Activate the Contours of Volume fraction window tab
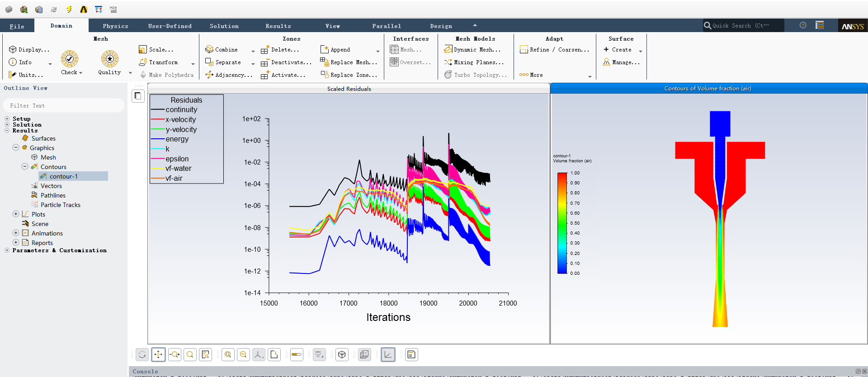The image size is (868, 377). (x=708, y=89)
